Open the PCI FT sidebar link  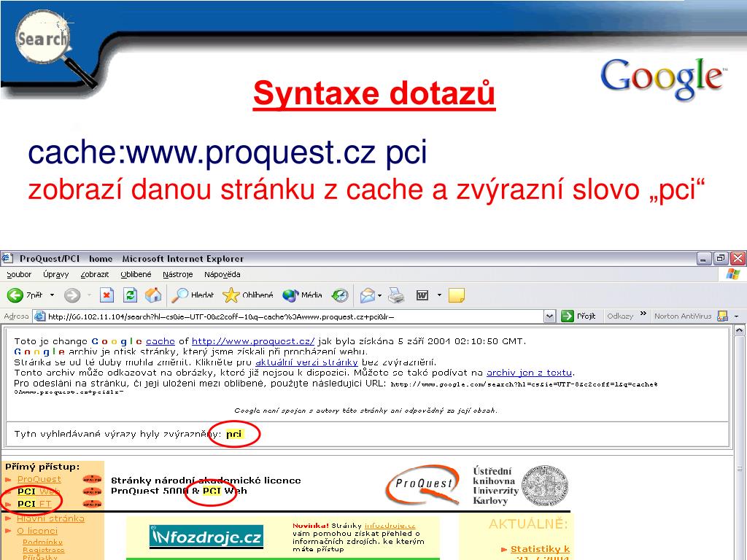[x=34, y=504]
